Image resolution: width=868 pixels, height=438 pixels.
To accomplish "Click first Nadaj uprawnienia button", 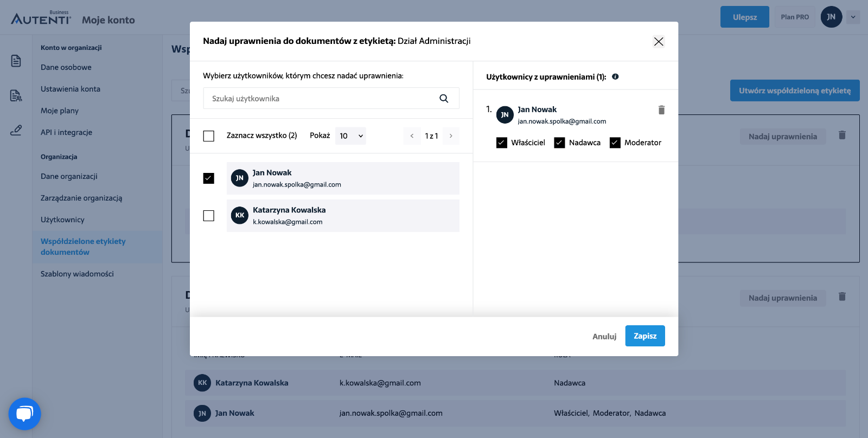I will coord(783,137).
